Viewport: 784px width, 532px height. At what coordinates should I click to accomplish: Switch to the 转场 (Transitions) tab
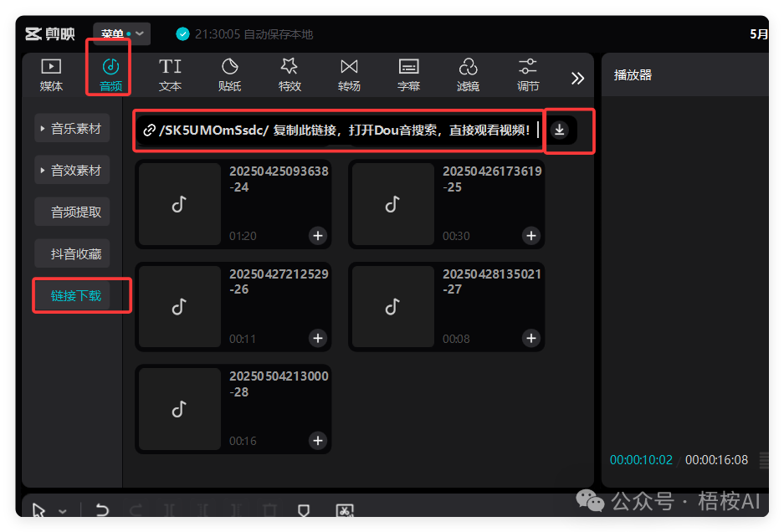349,75
